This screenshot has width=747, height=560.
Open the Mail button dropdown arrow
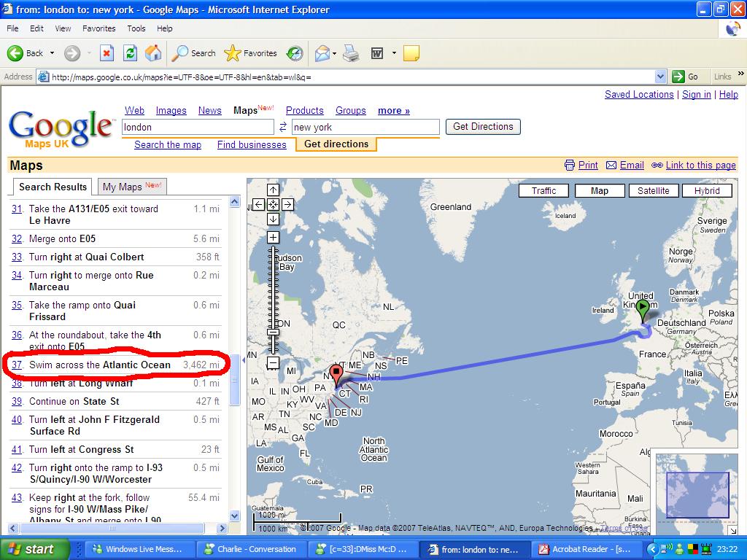334,53
